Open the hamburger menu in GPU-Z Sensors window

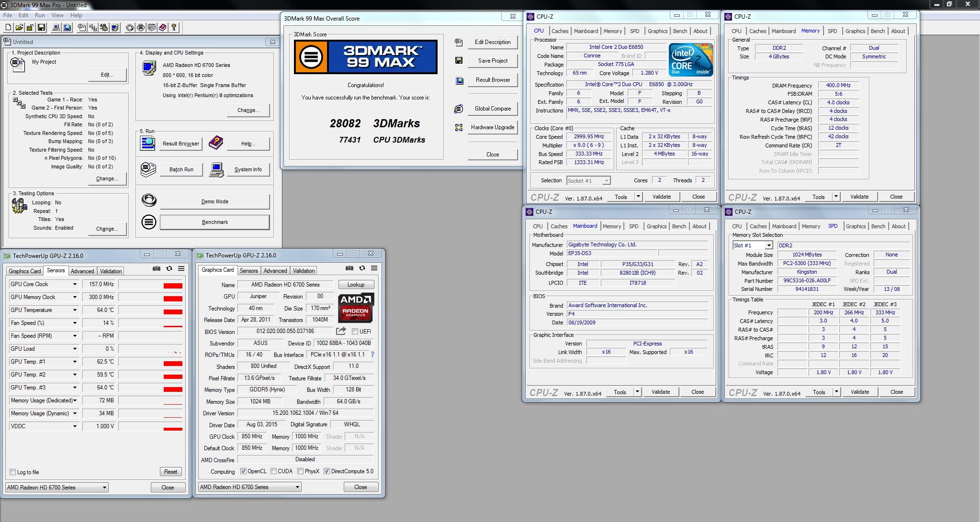pos(181,269)
